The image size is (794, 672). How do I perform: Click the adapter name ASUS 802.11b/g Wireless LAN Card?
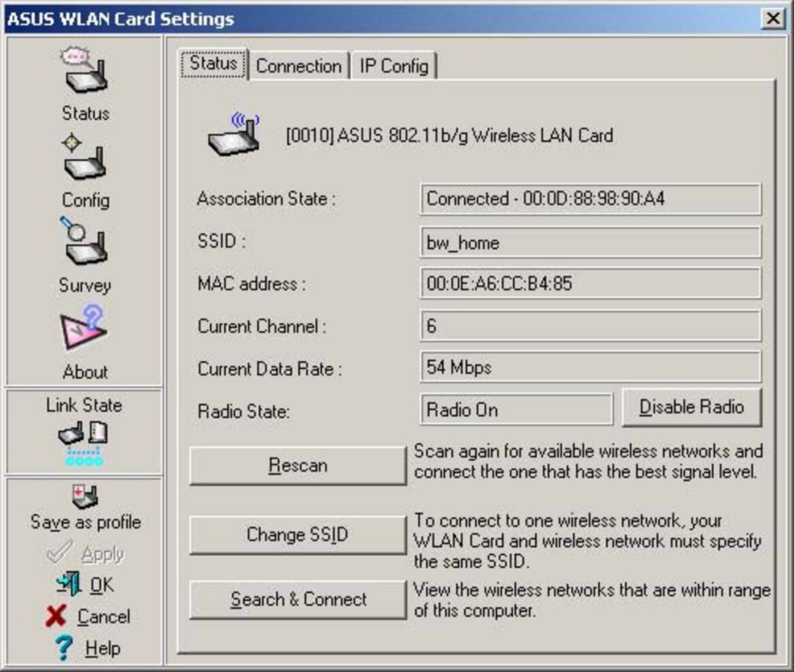[x=450, y=136]
